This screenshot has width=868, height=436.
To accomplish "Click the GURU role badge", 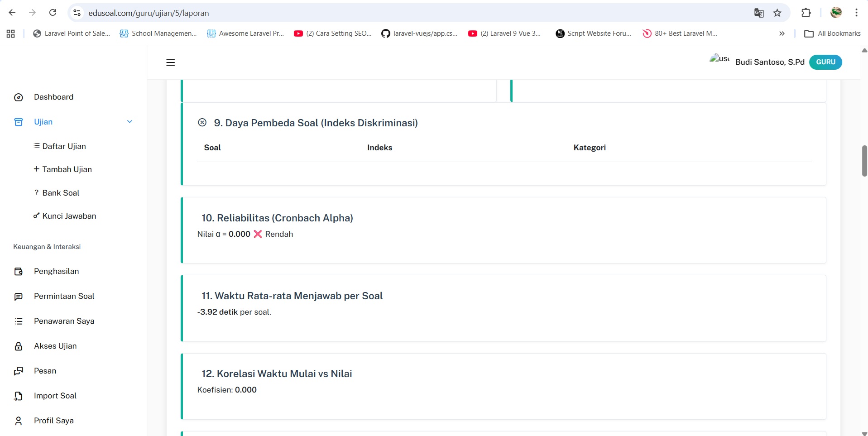I will pos(825,62).
